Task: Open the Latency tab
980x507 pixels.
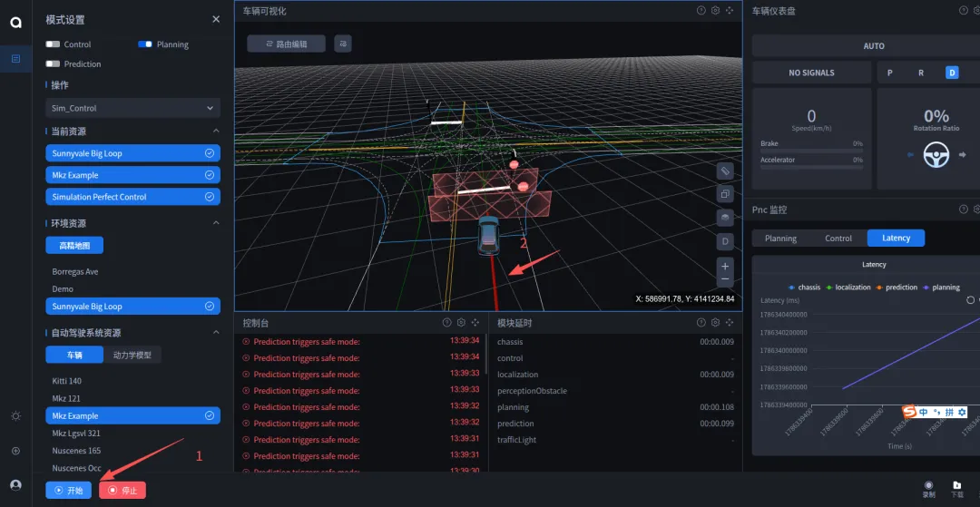Action: click(896, 238)
